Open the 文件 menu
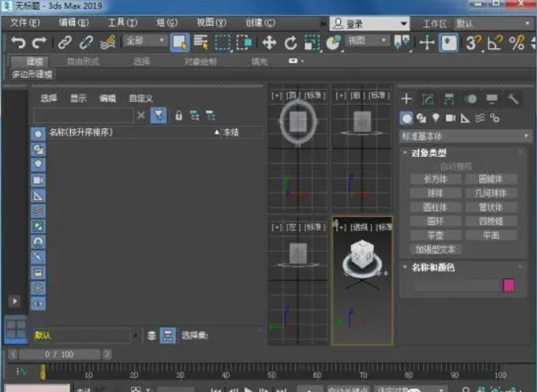The height and width of the screenshot is (392, 537). pyautogui.click(x=25, y=23)
